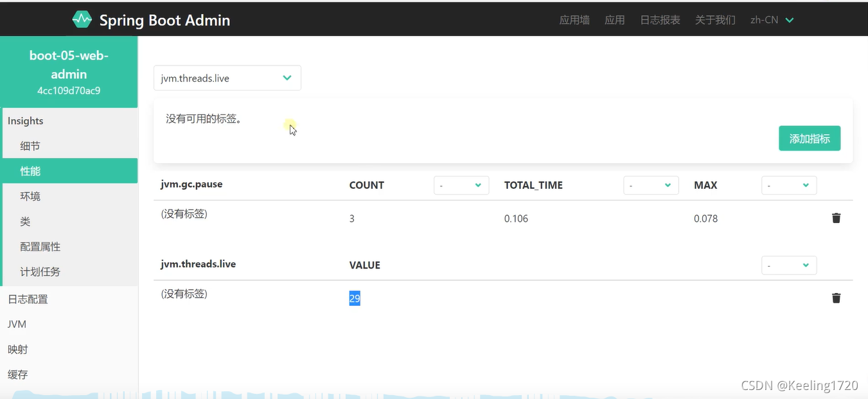Open 缓存 in the sidebar

[x=69, y=374]
